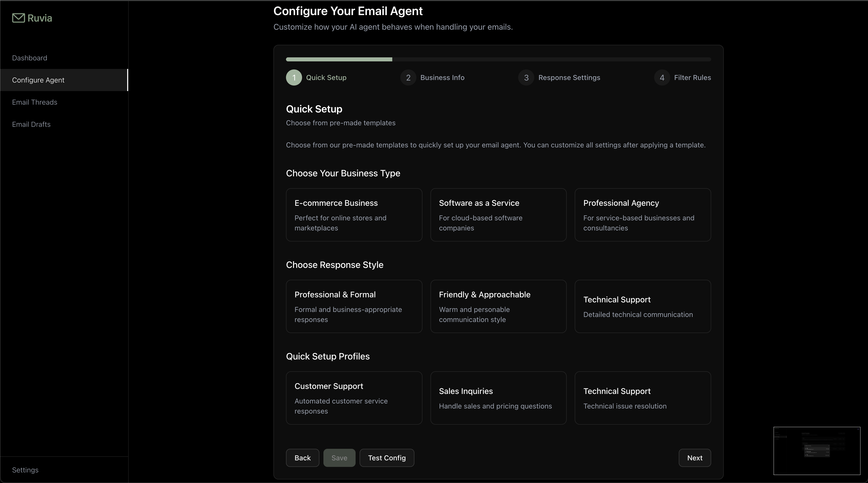Viewport: 868px width, 483px height.
Task: Jump to step 2 number circle
Action: [x=408, y=77]
